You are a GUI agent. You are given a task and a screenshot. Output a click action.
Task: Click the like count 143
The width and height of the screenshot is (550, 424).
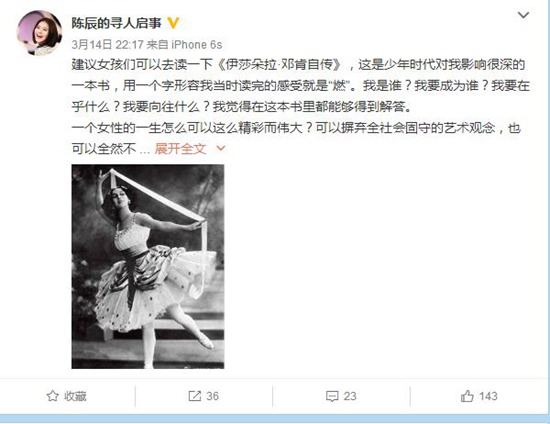pos(488,396)
